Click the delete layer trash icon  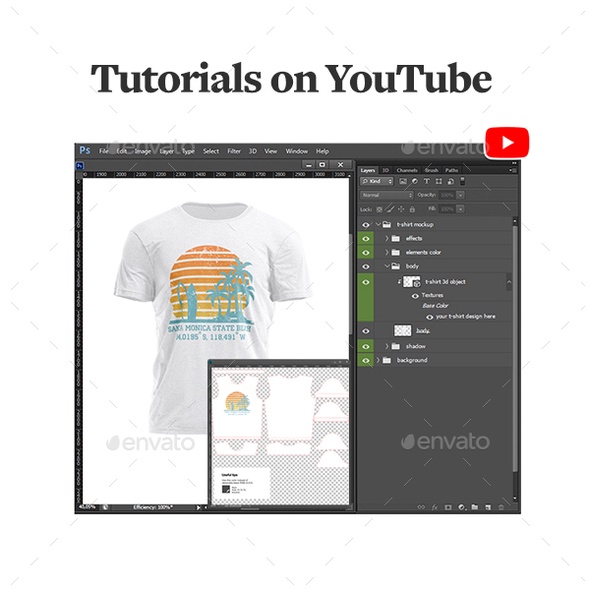501,507
